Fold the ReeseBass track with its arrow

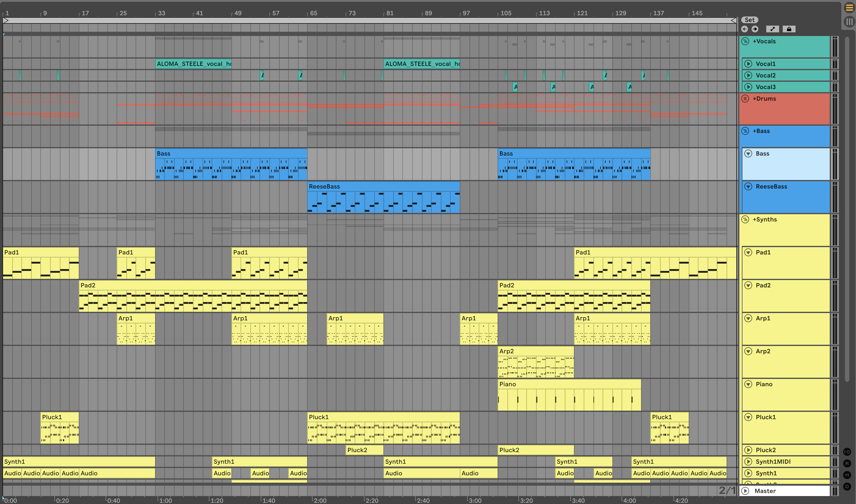(748, 186)
